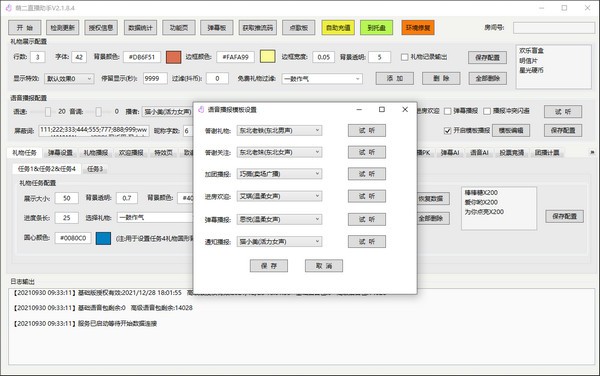
Task: Expand the 通知播报 voice dropdown
Action: click(279, 241)
